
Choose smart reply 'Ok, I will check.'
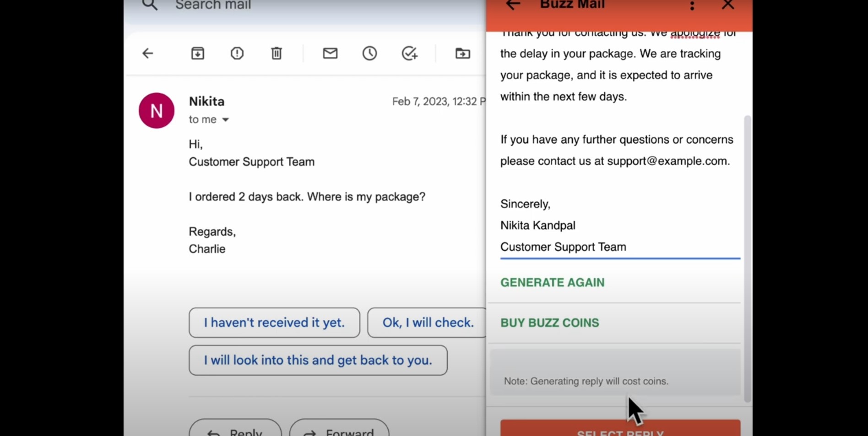coord(428,323)
